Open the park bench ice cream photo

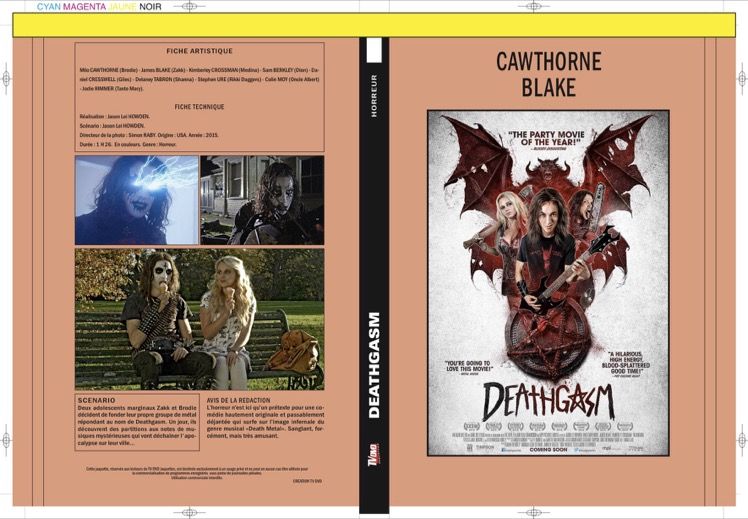pyautogui.click(x=199, y=319)
